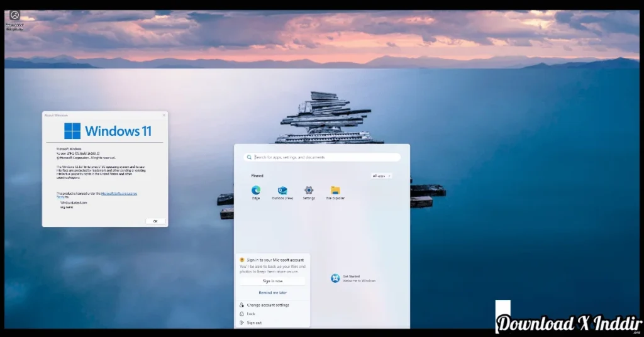Close the About Windows dialog

tap(164, 115)
